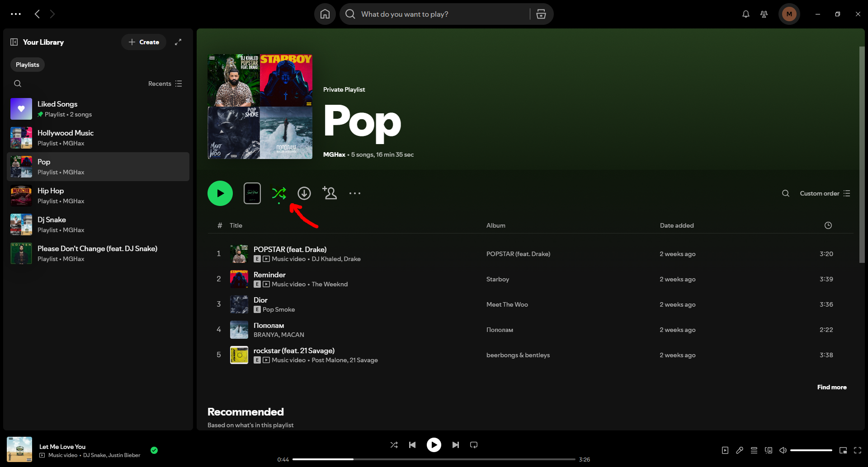Screen dimensions: 868x467
Task: Collapse Your Library sidebar
Action: pyautogui.click(x=14, y=42)
